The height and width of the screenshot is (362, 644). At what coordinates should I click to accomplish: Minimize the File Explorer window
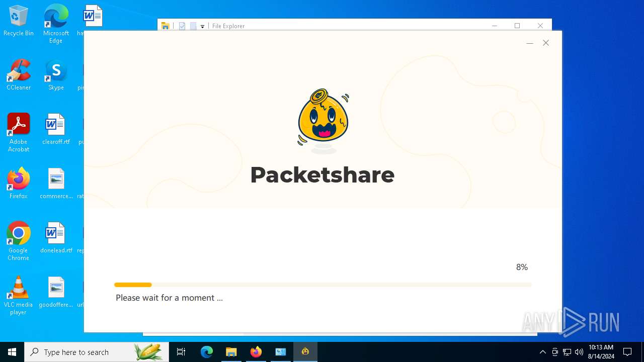coord(495,26)
